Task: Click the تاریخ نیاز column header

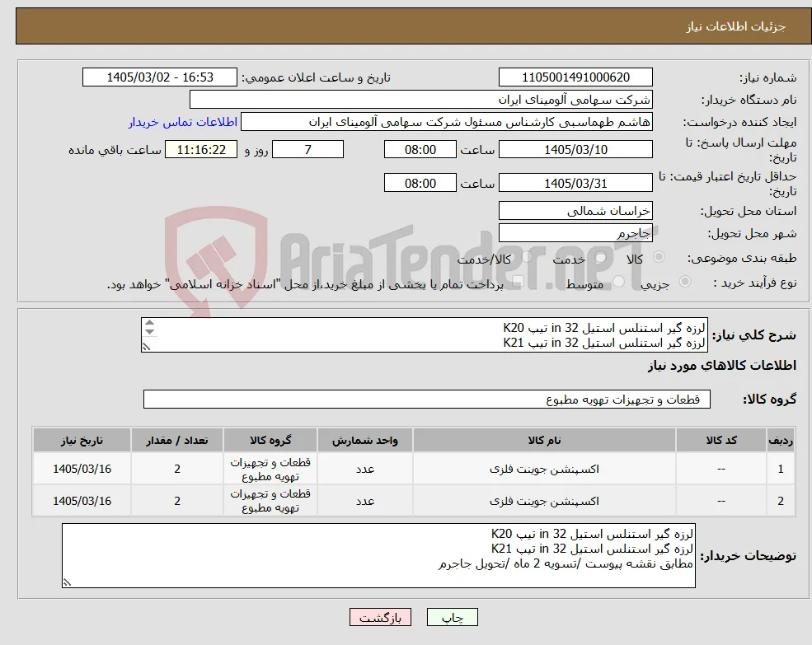Action: [82, 440]
